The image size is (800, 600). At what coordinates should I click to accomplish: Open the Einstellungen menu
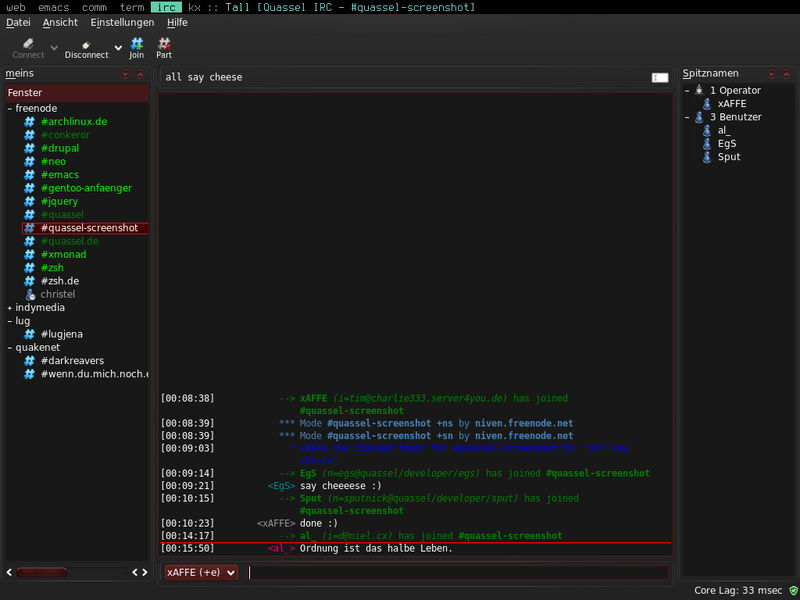point(122,22)
